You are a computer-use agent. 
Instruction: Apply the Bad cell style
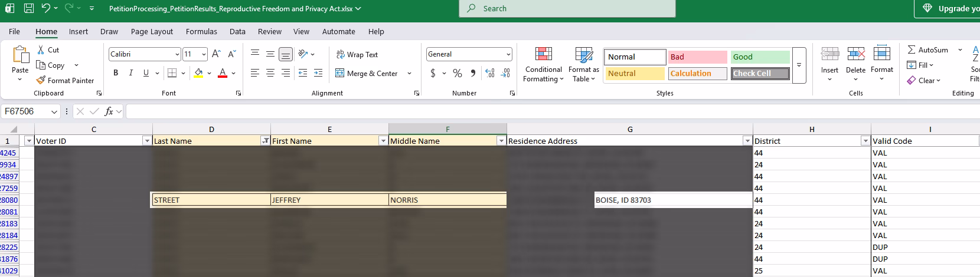[697, 57]
